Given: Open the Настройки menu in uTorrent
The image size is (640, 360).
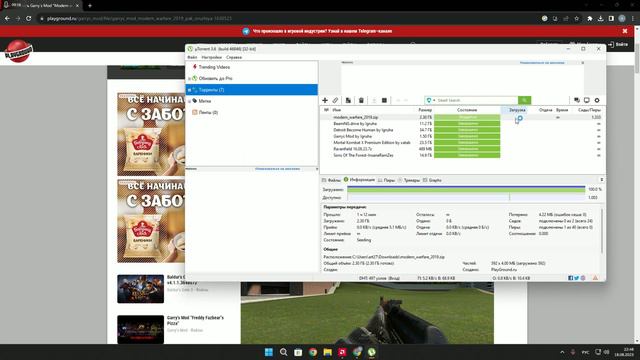Looking at the screenshot, I should tap(211, 58).
